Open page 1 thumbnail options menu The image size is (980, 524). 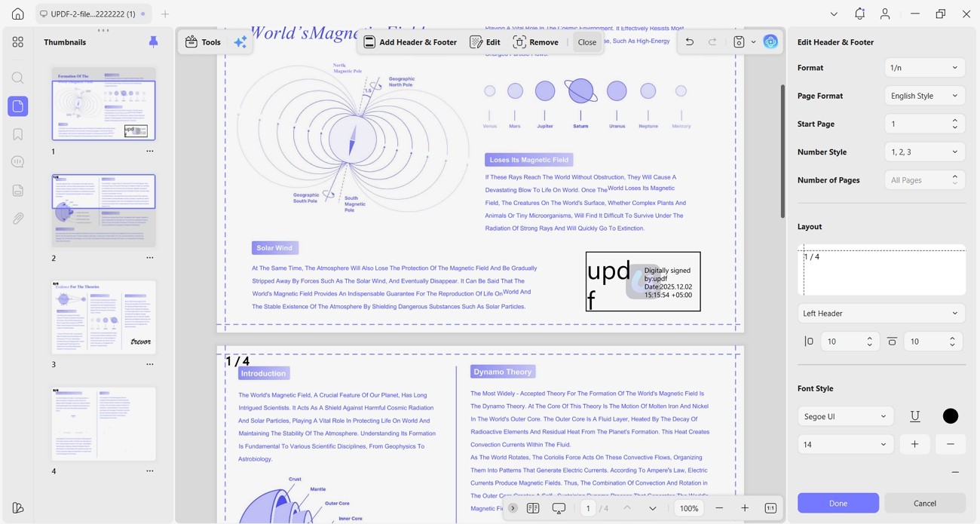coord(150,151)
